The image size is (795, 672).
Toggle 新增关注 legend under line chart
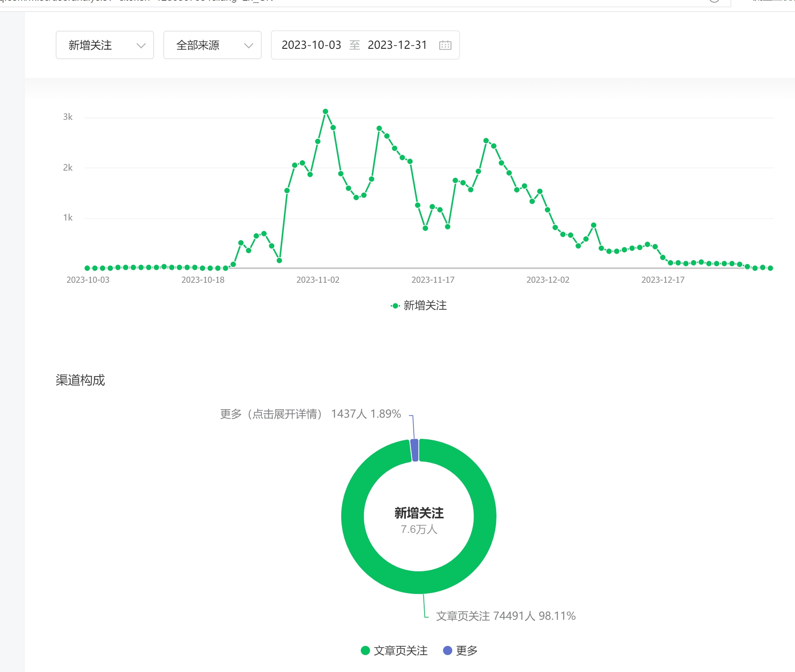(x=419, y=305)
